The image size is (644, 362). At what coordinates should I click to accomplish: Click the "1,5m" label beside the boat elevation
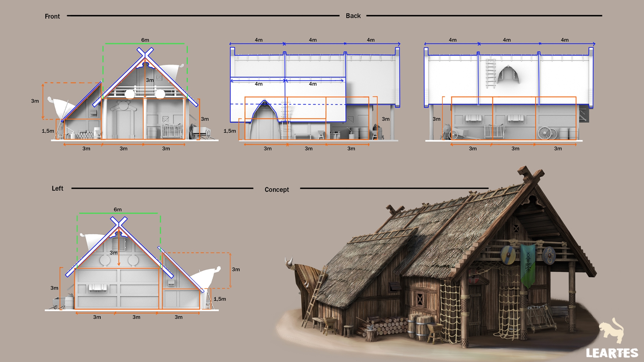[x=230, y=131]
